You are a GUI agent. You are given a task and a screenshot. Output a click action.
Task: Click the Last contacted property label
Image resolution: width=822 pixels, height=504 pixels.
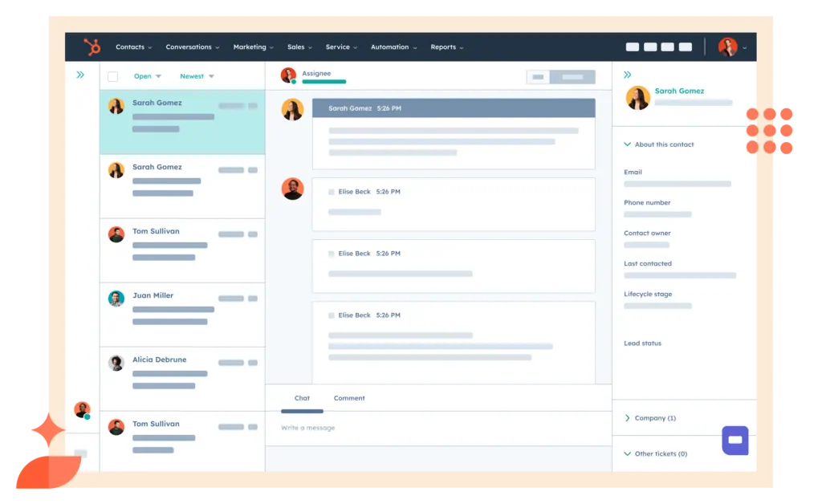click(648, 263)
